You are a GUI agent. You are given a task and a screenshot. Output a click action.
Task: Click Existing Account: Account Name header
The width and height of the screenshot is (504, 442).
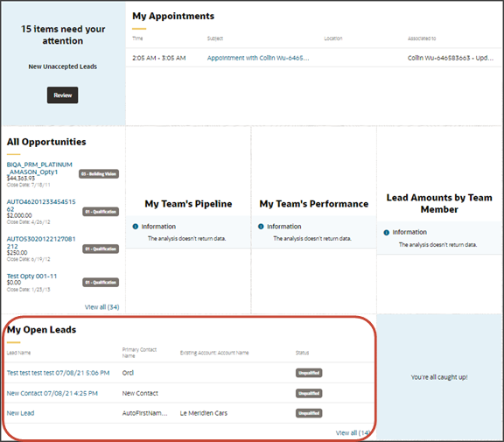pos(214,353)
